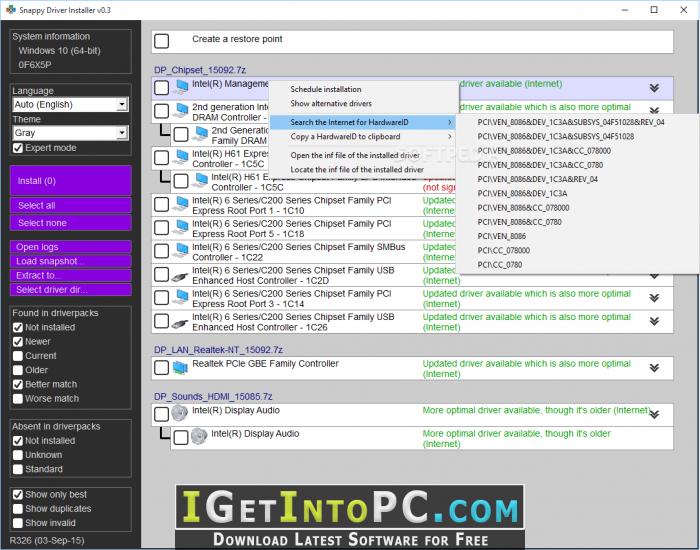This screenshot has height=550, width=700.
Task: Click the Open logs button
Action: point(71,247)
